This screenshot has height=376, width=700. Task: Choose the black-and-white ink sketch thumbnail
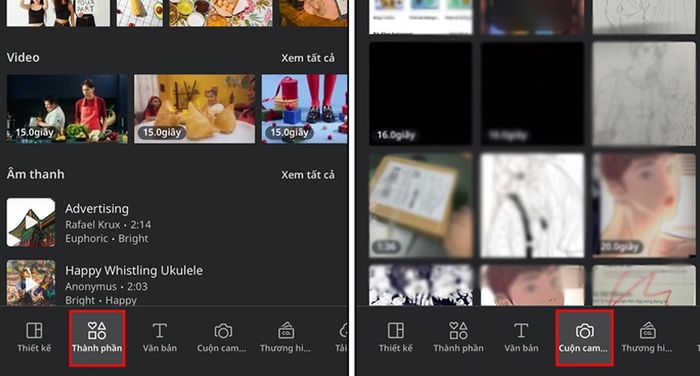532,205
